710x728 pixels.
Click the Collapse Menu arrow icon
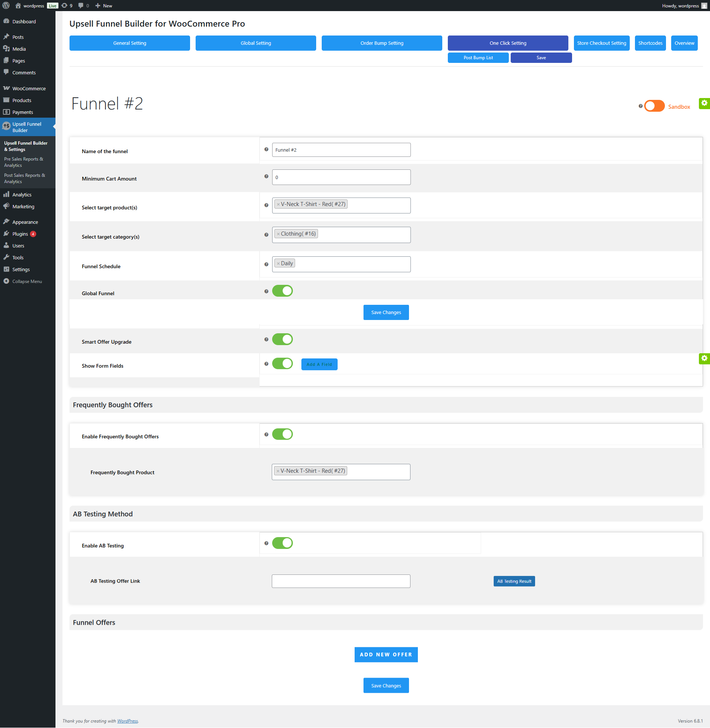[6, 282]
